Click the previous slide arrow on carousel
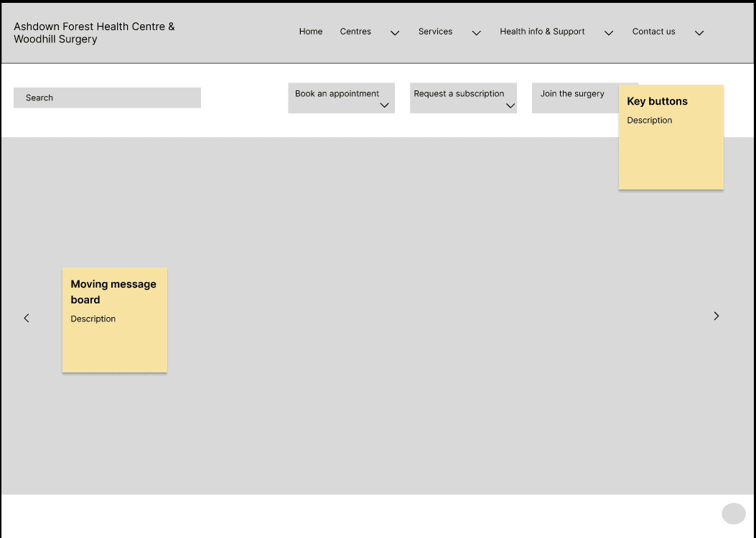 [27, 318]
